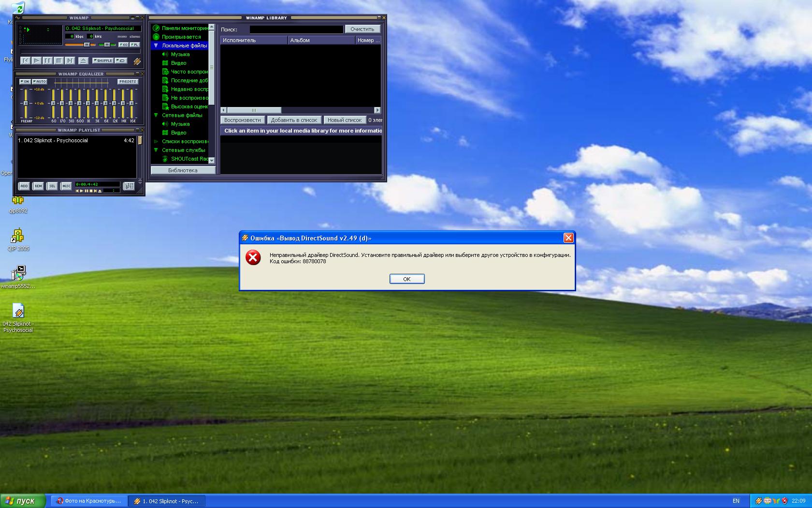
Task: Select Видео under Сетевые файлы
Action: (178, 133)
